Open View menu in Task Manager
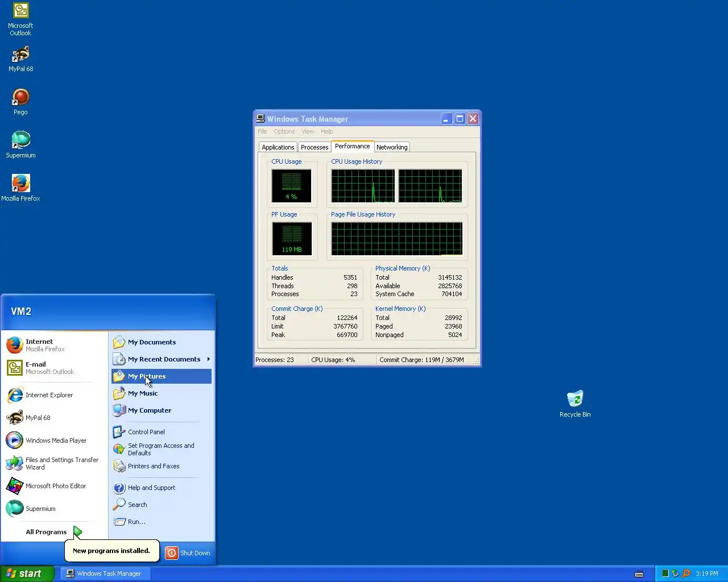Screen dimensions: 728x582 pyautogui.click(x=308, y=131)
